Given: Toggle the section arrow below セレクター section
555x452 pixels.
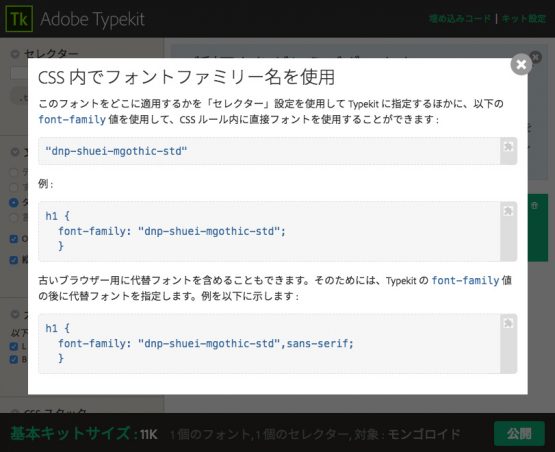Looking at the screenshot, I should (x=15, y=152).
